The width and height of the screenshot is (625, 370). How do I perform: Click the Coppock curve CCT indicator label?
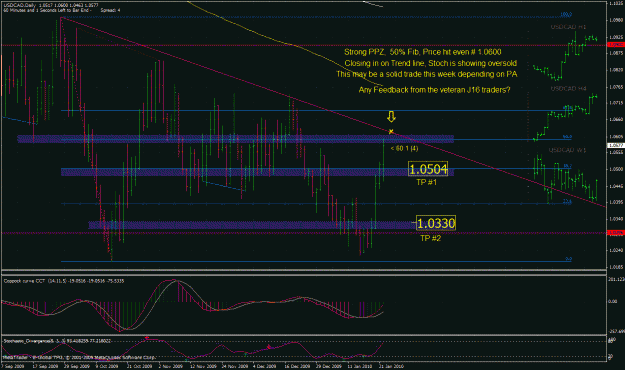coord(64,281)
